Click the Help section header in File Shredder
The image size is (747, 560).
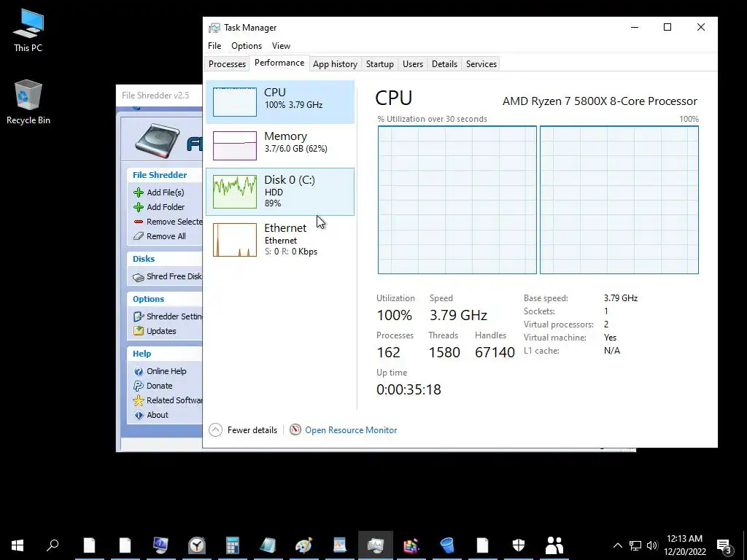coord(142,354)
